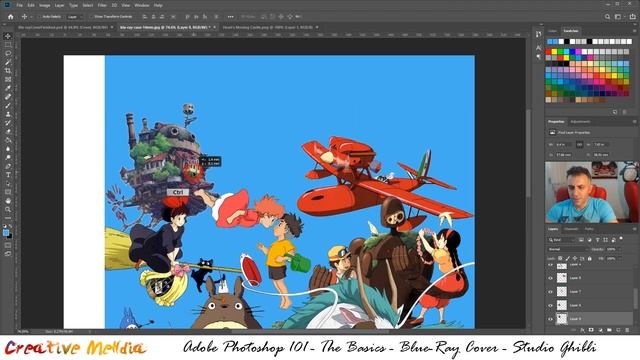Select the Clone Stamp tool
Viewport: 640px width, 360px height.
click(x=8, y=114)
